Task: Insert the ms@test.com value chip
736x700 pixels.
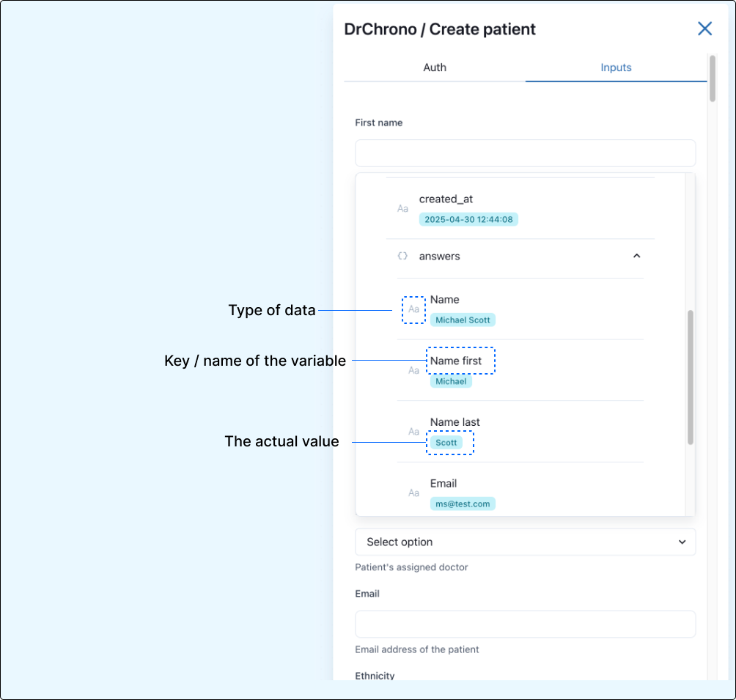Action: coord(463,504)
